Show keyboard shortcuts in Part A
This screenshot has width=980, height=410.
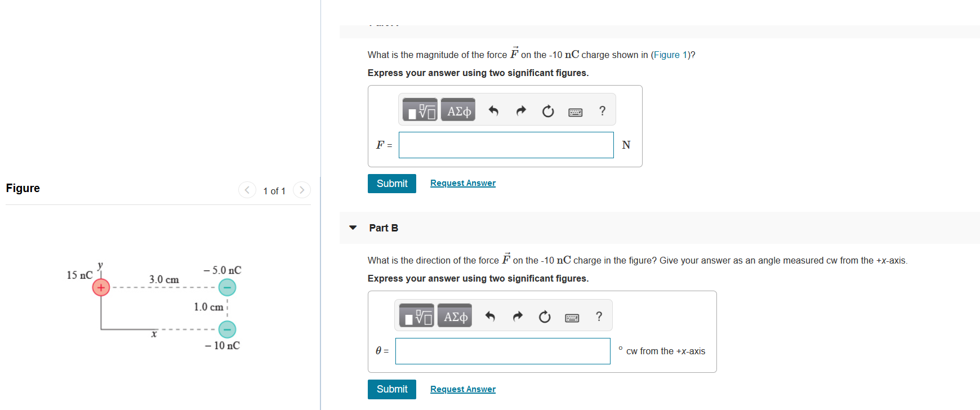pos(575,112)
